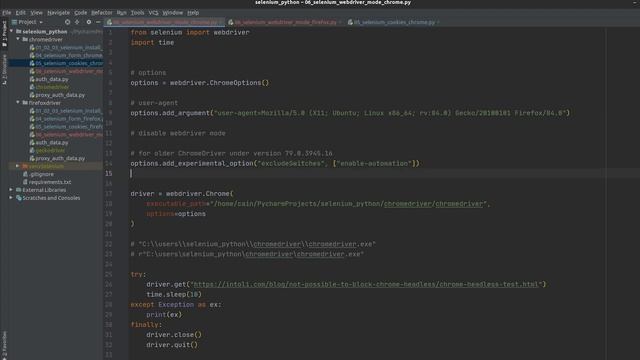Select the geckodriver binary file

coord(50,150)
